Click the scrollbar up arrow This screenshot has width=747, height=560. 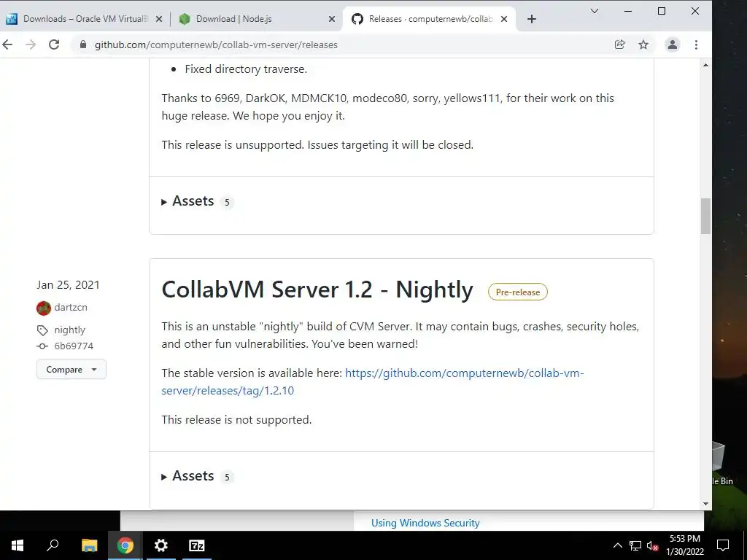coord(705,65)
